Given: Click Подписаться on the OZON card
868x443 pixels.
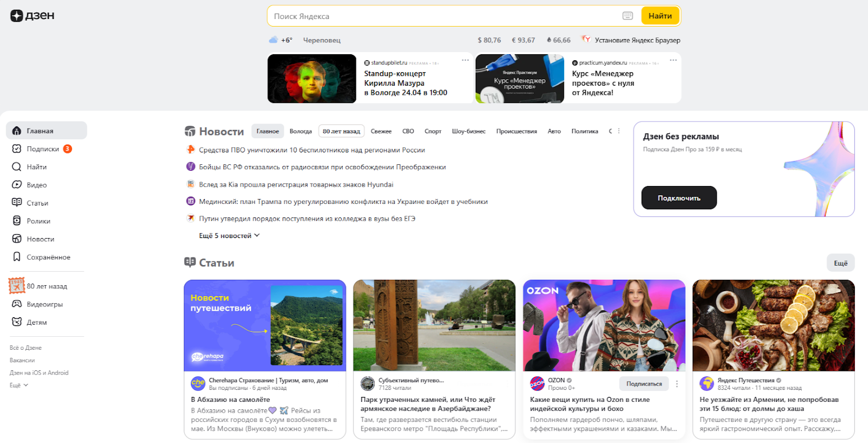Looking at the screenshot, I should pos(644,384).
